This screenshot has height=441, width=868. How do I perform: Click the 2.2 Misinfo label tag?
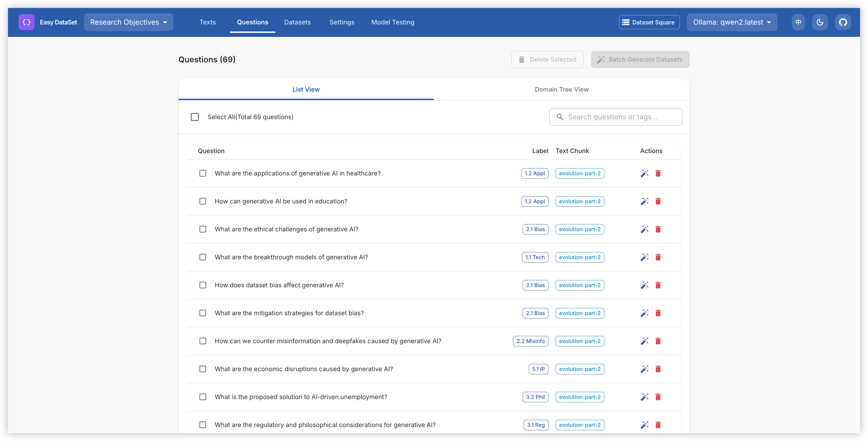[530, 341]
